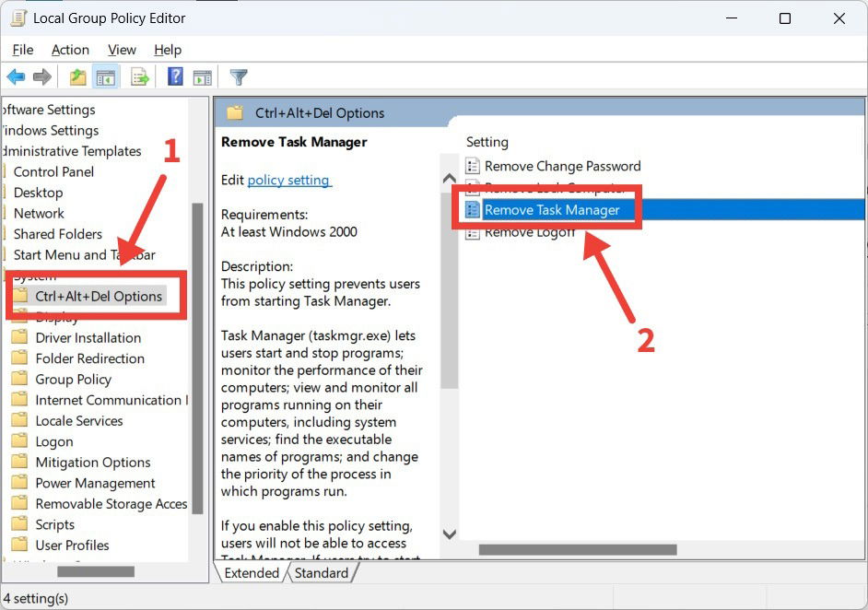Switch to the Extended tab
Screen dimensions: 868x610
coord(252,573)
